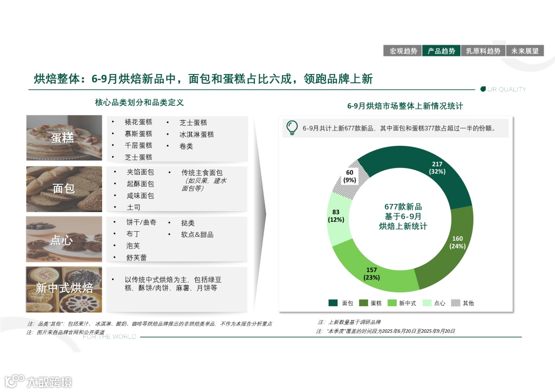555x392 pixels.
Task: Click the text 软点&甜品
Action: (197, 235)
